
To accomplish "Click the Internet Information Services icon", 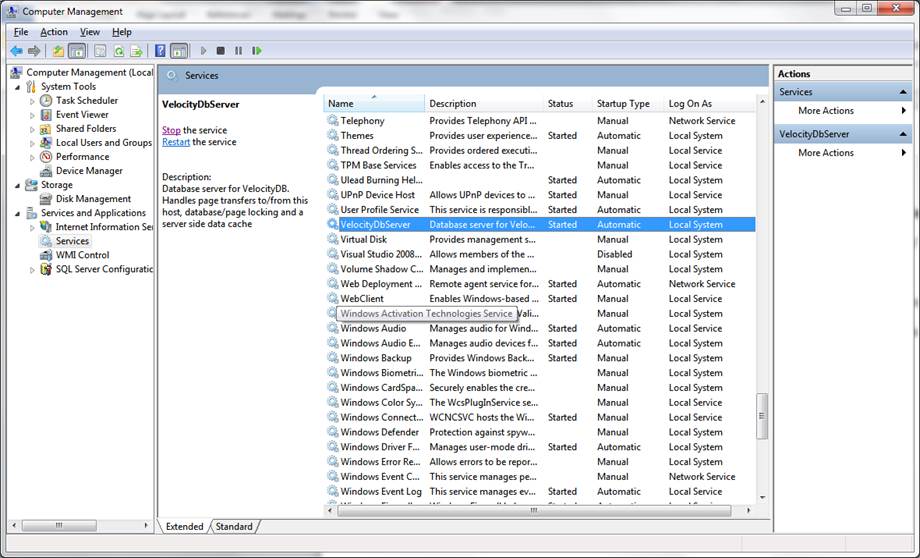I will click(x=46, y=226).
